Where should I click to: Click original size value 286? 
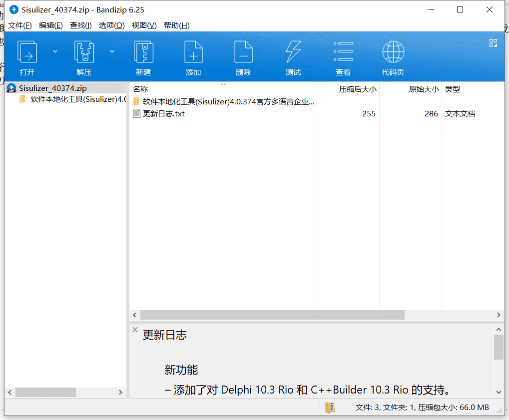[x=431, y=113]
